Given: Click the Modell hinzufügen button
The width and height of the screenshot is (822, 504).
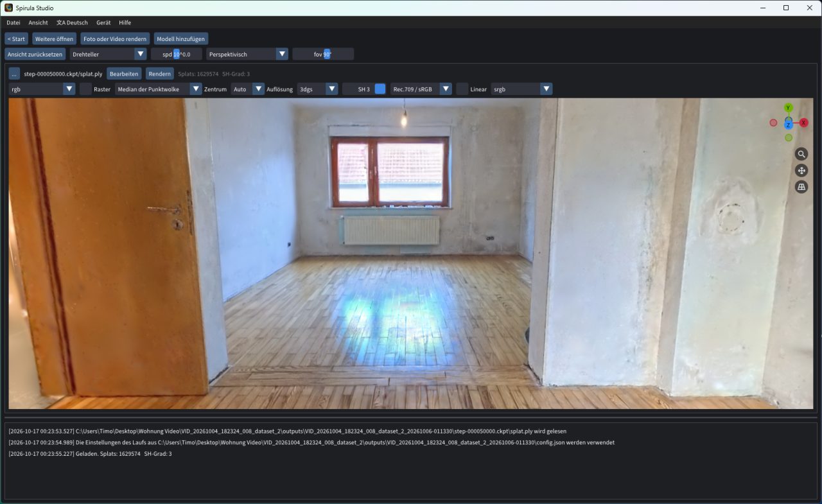Looking at the screenshot, I should click(181, 39).
